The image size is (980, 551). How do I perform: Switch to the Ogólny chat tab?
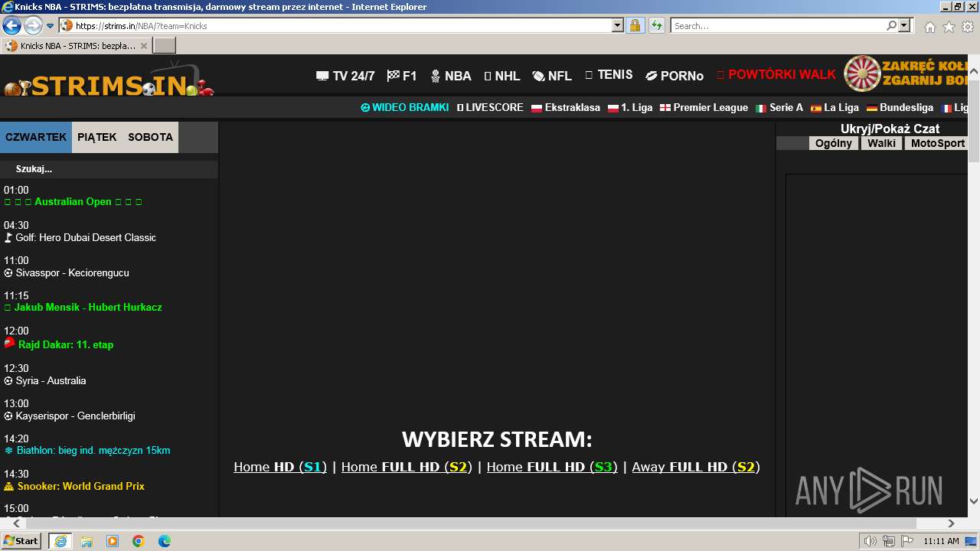pos(834,143)
